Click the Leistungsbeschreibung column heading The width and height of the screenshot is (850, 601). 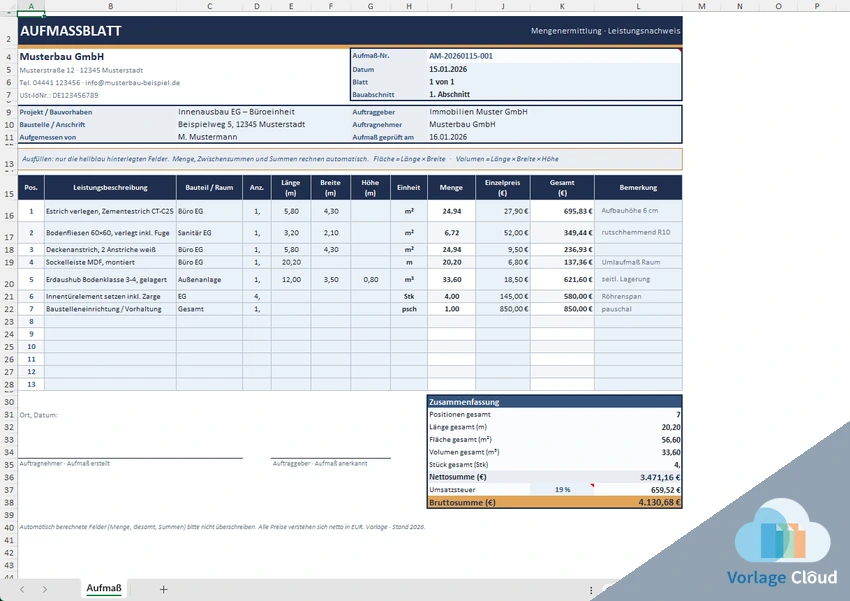111,188
